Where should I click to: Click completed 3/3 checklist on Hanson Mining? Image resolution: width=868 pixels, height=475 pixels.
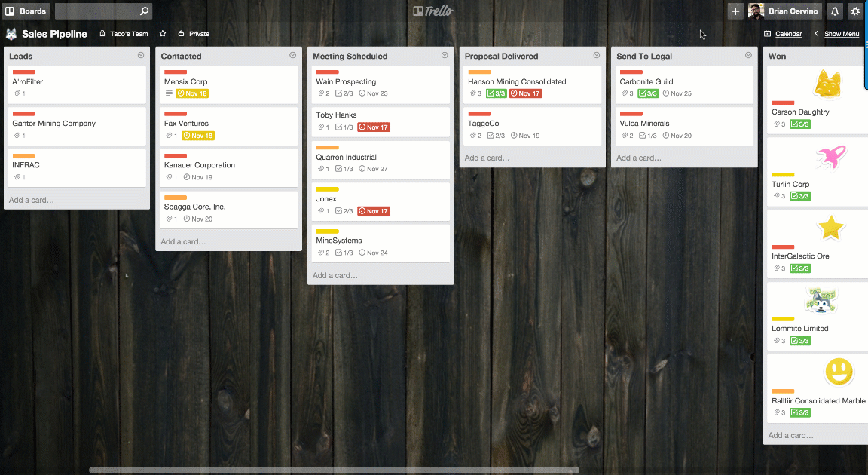[x=496, y=93]
